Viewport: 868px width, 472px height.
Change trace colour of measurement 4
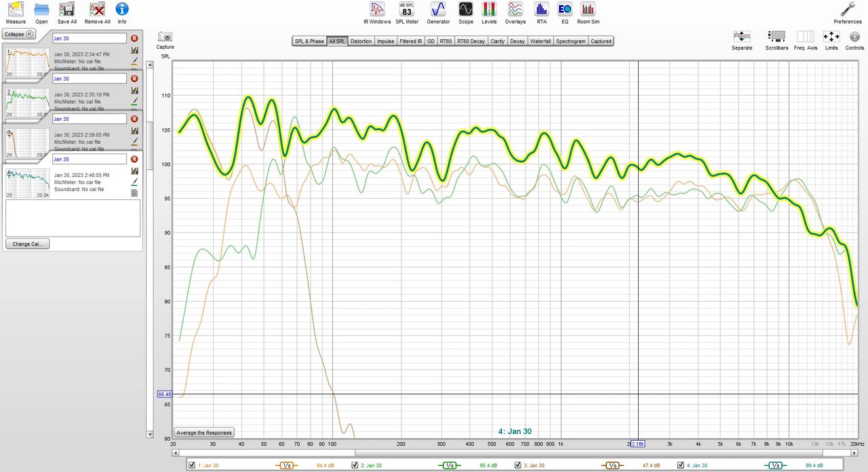pos(134,181)
